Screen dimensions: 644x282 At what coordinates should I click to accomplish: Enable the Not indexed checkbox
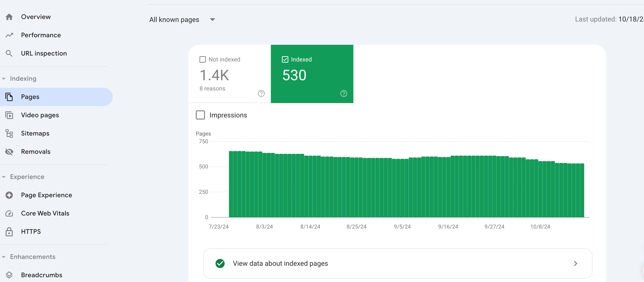coord(202,59)
